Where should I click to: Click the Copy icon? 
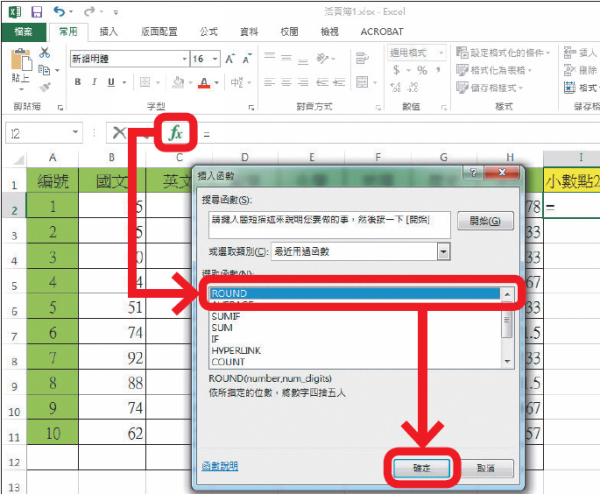point(44,70)
